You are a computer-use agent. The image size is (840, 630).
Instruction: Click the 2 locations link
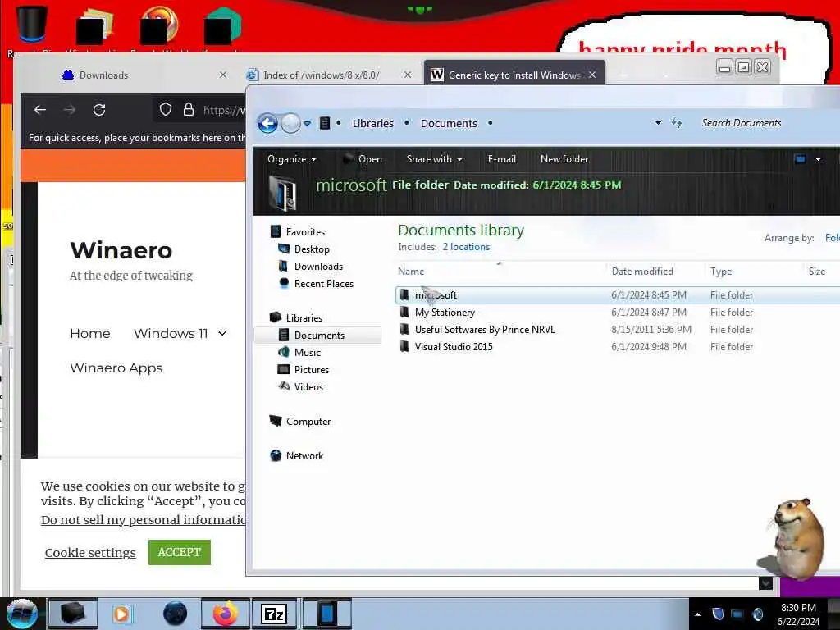[466, 247]
